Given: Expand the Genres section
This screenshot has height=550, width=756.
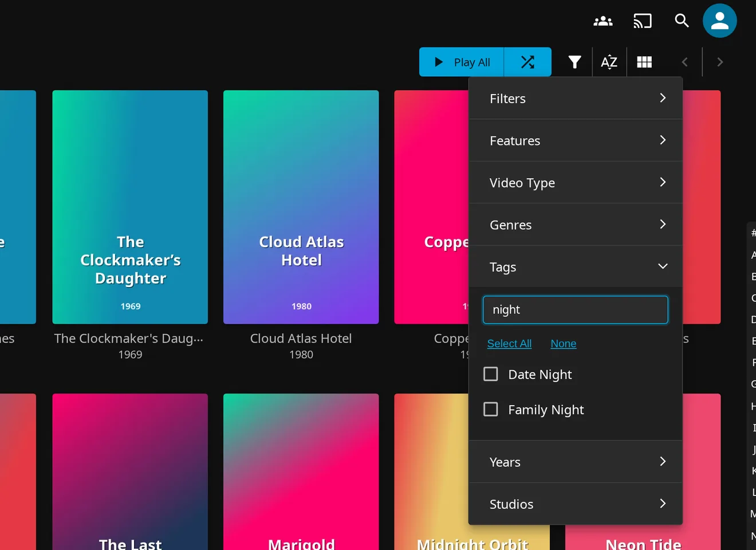Looking at the screenshot, I should point(576,225).
